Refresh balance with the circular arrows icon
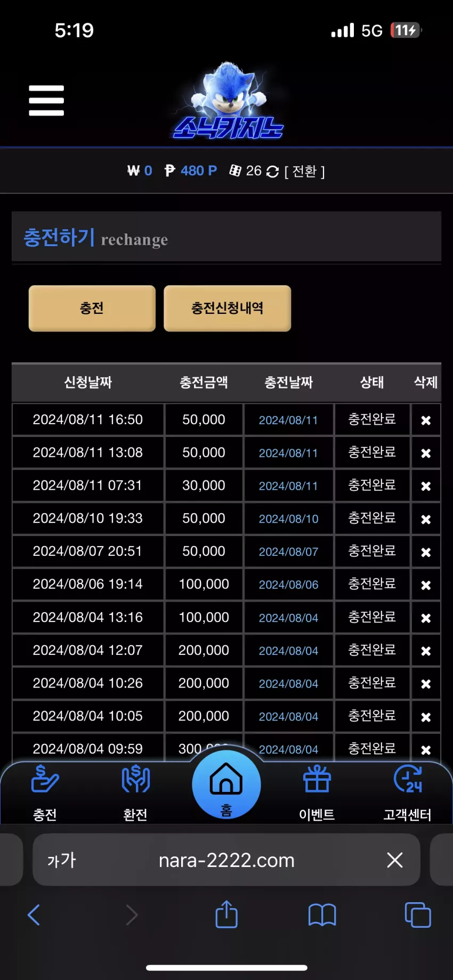The width and height of the screenshot is (453, 980). (272, 172)
